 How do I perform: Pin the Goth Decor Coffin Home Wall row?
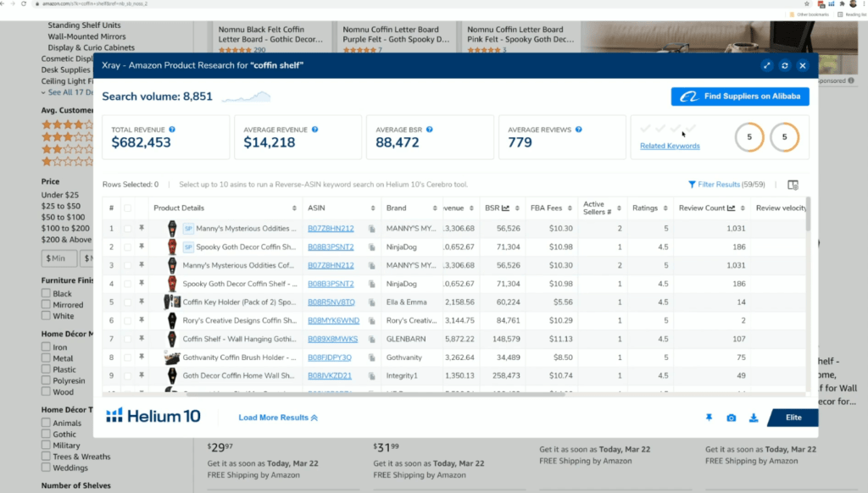click(x=142, y=376)
